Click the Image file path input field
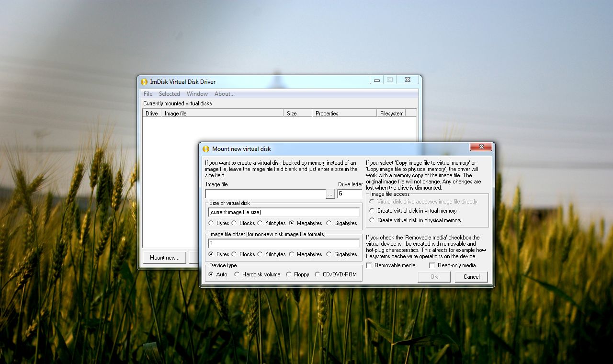 pos(265,193)
